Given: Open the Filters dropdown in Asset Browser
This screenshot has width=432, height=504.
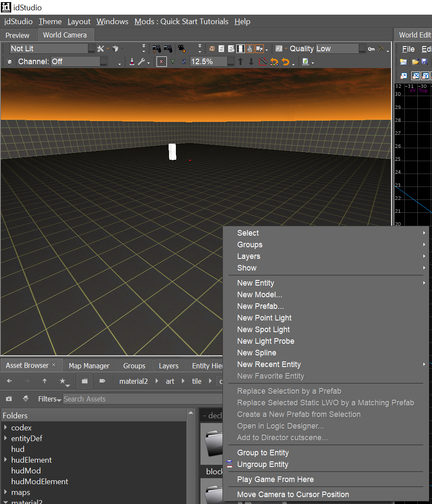Looking at the screenshot, I should click(50, 399).
